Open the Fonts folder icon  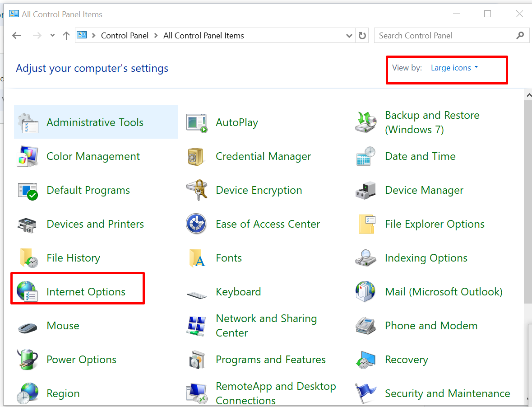tap(197, 258)
